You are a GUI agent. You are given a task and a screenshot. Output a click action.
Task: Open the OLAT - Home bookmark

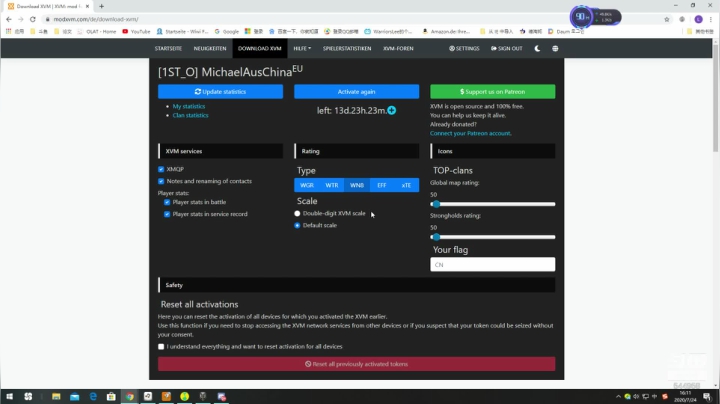point(97,31)
